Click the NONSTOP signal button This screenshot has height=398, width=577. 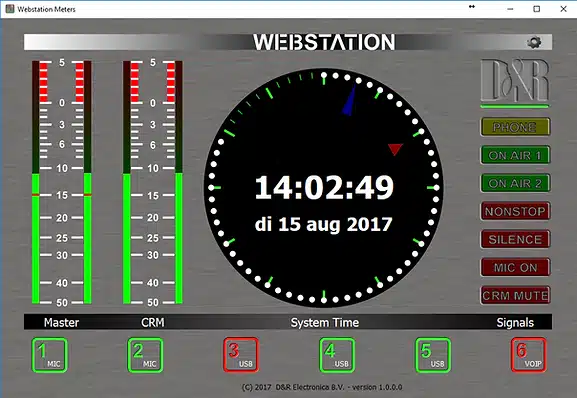(515, 211)
